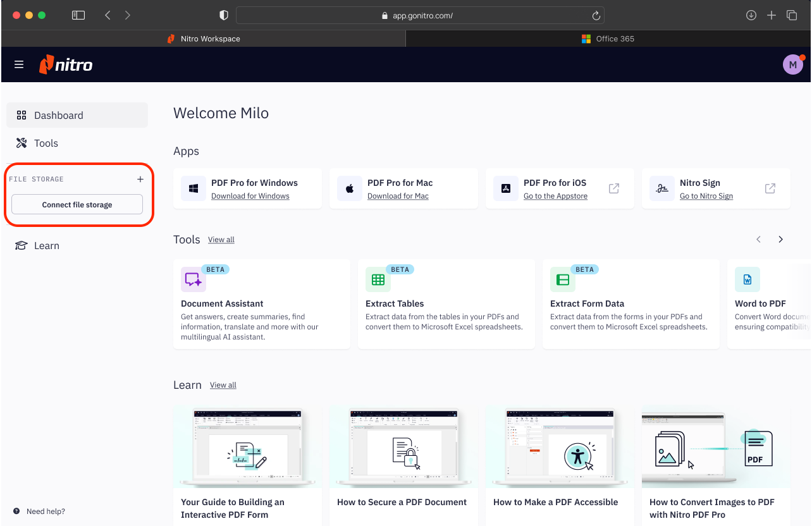Click the Extract Form Data icon
The width and height of the screenshot is (812, 526).
coord(562,279)
